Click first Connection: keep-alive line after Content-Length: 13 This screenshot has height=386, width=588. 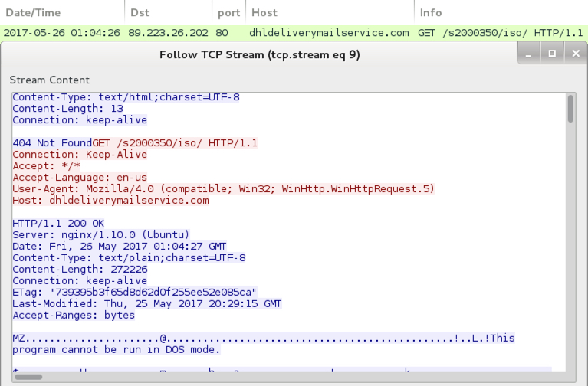(80, 120)
